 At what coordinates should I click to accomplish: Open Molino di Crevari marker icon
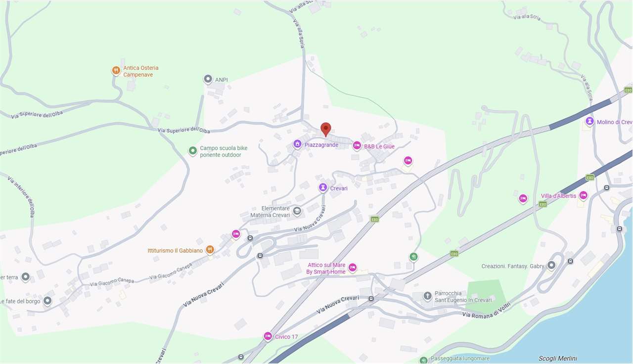click(589, 121)
